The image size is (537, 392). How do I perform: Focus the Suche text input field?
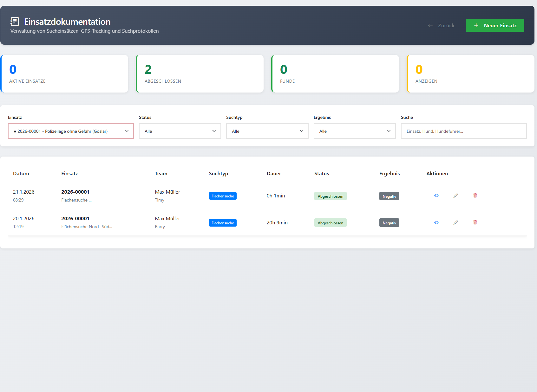[463, 131]
